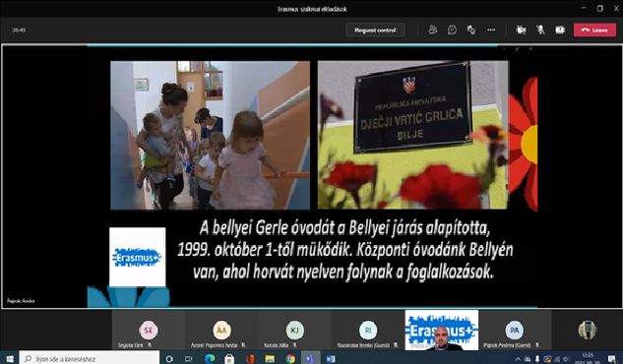
Task: Toggle the camera on or off
Action: click(x=521, y=30)
